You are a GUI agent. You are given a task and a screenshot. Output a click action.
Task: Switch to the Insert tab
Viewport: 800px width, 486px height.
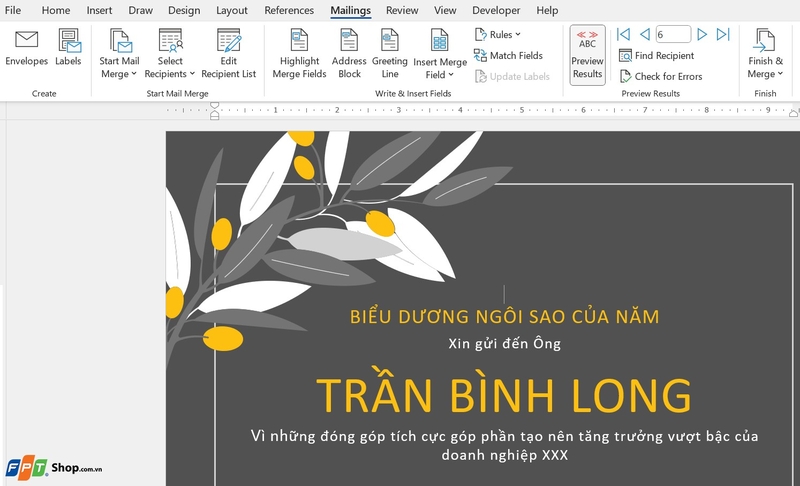pos(99,10)
